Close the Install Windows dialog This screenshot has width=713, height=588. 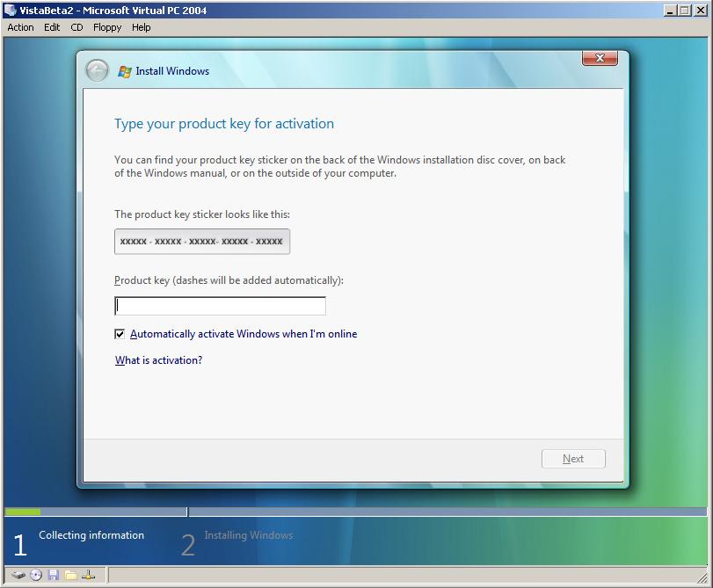point(600,58)
